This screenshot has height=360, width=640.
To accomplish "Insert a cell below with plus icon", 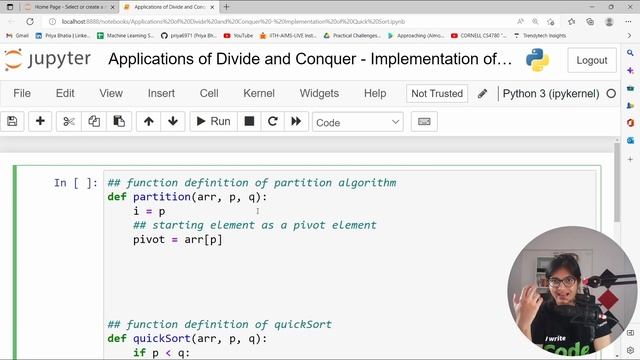I will pos(40,121).
